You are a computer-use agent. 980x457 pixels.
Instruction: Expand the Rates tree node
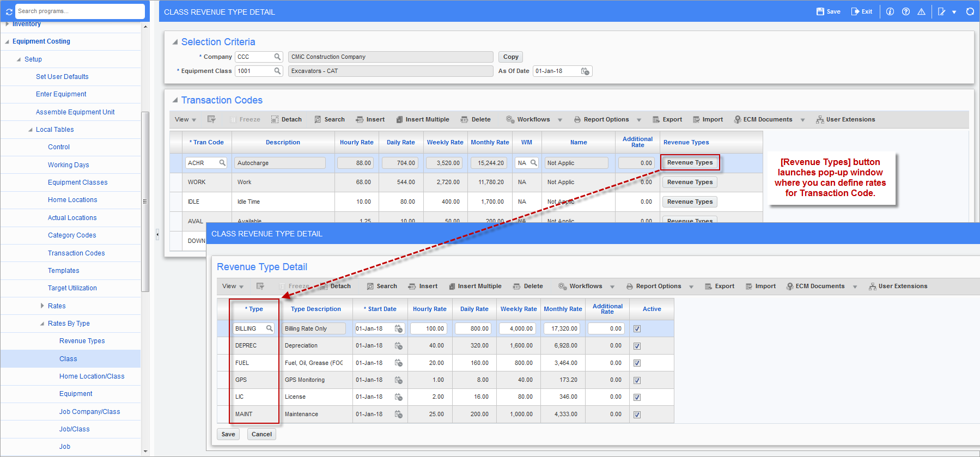click(x=42, y=306)
